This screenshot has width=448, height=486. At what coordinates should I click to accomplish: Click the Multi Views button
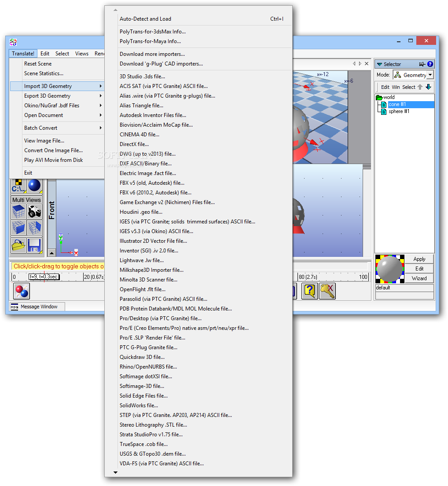pos(26,200)
